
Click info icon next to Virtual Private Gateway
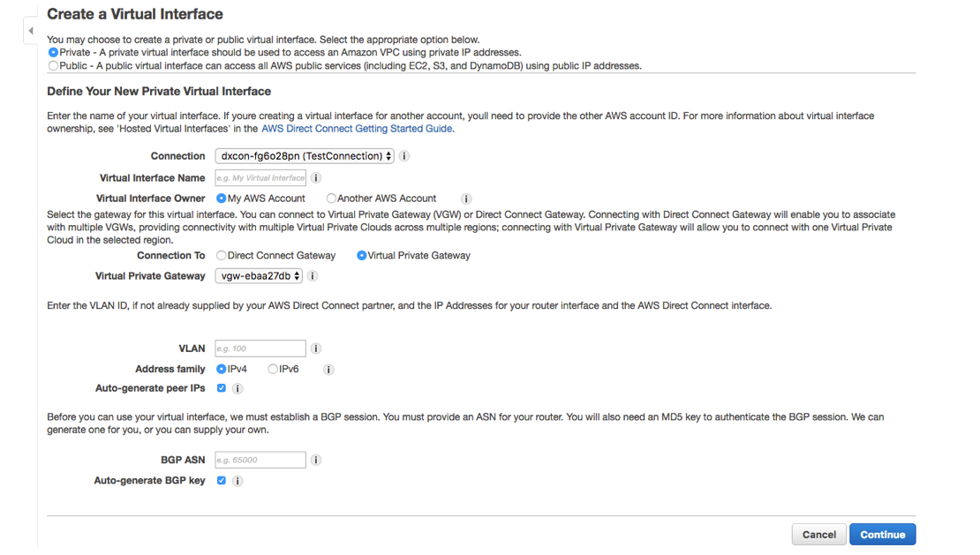tap(313, 276)
